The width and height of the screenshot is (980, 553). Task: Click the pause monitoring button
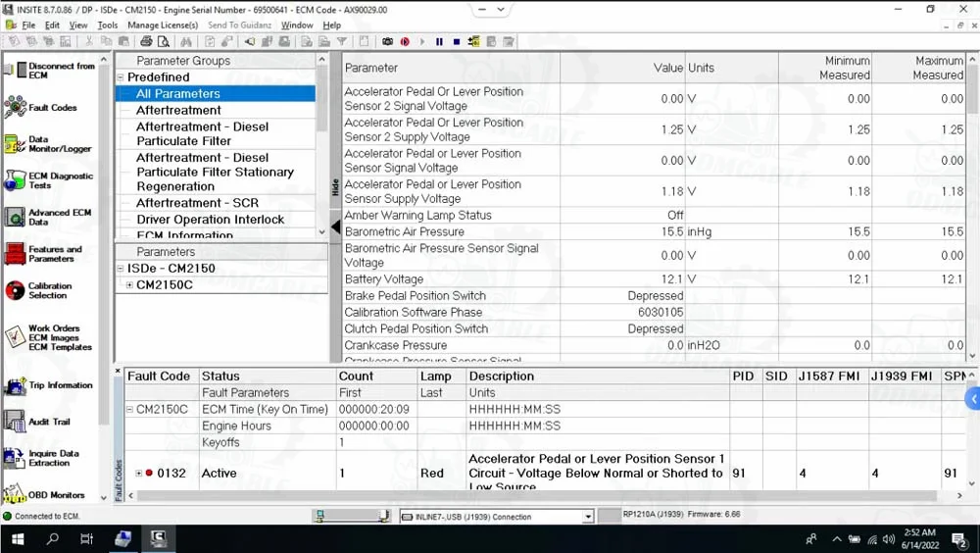pos(439,41)
